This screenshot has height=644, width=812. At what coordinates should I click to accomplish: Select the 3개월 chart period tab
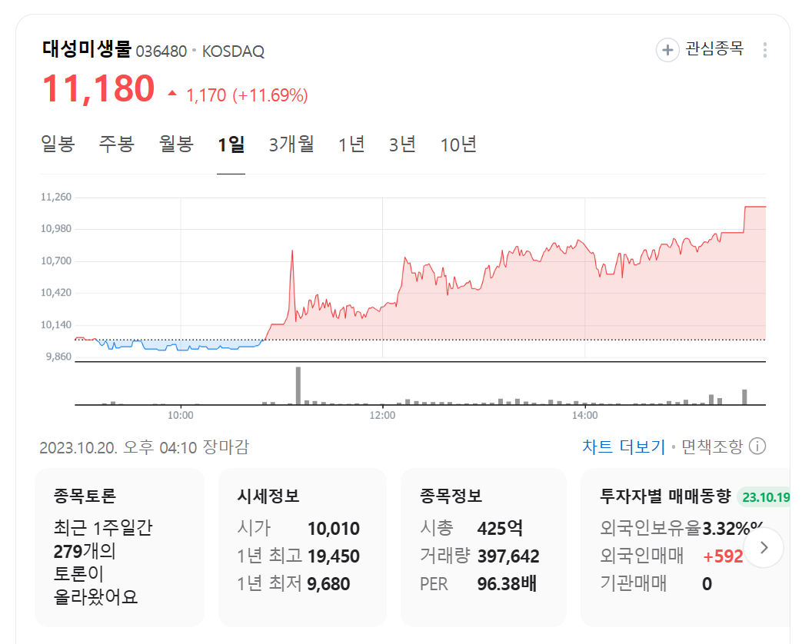click(x=292, y=144)
